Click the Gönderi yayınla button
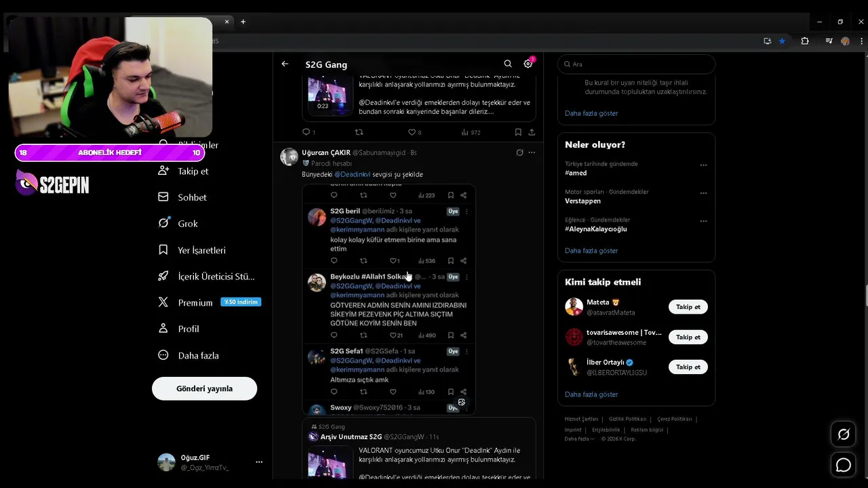Image resolution: width=868 pixels, height=488 pixels. pos(204,388)
